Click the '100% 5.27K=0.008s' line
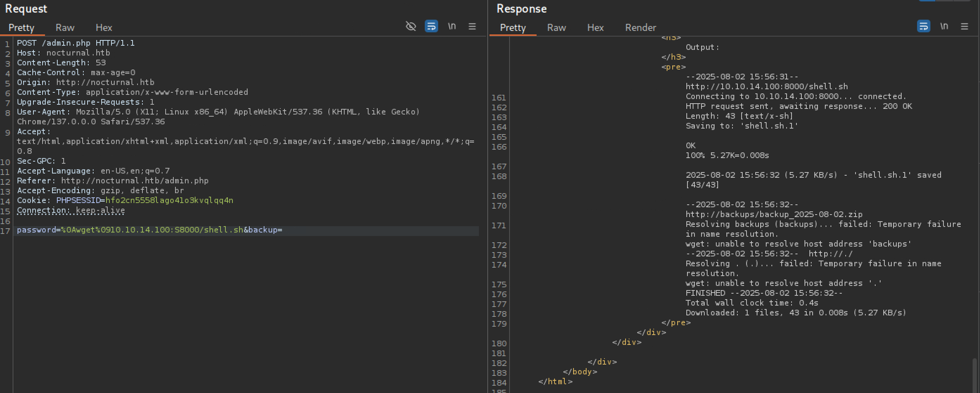The height and width of the screenshot is (393, 980). [x=728, y=156]
